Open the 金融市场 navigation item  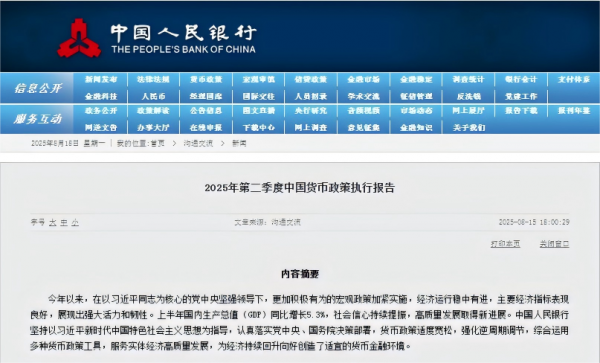[x=364, y=80]
